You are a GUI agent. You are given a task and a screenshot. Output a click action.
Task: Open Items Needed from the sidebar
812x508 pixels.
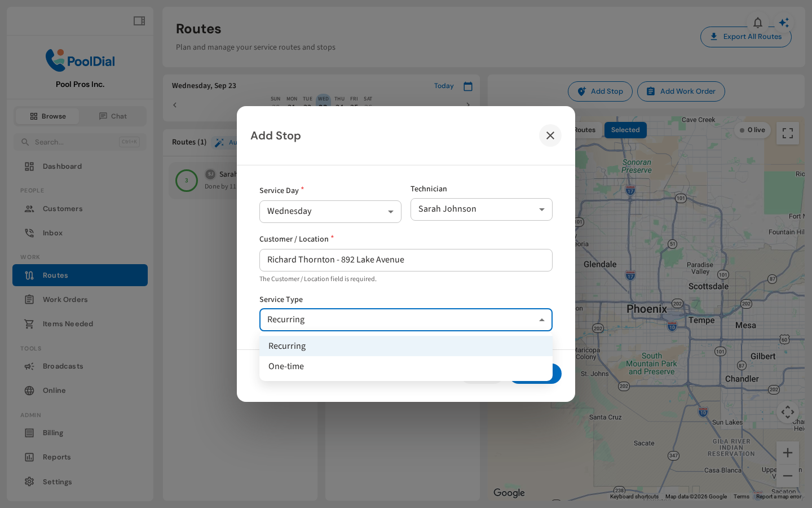click(x=80, y=324)
